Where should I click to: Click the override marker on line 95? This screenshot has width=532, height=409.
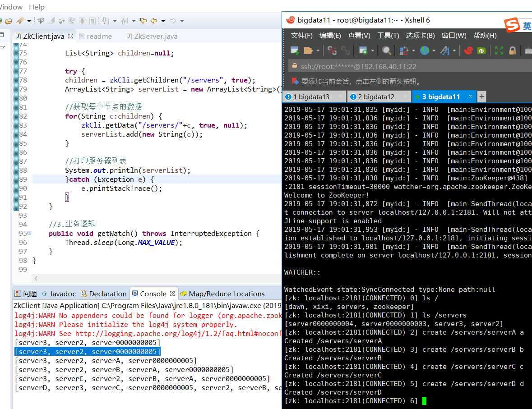tap(29, 233)
